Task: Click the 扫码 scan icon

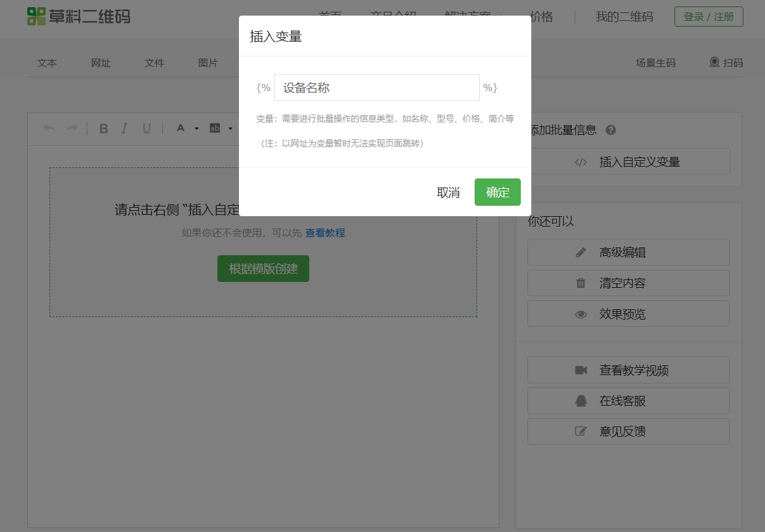Action: [x=714, y=63]
